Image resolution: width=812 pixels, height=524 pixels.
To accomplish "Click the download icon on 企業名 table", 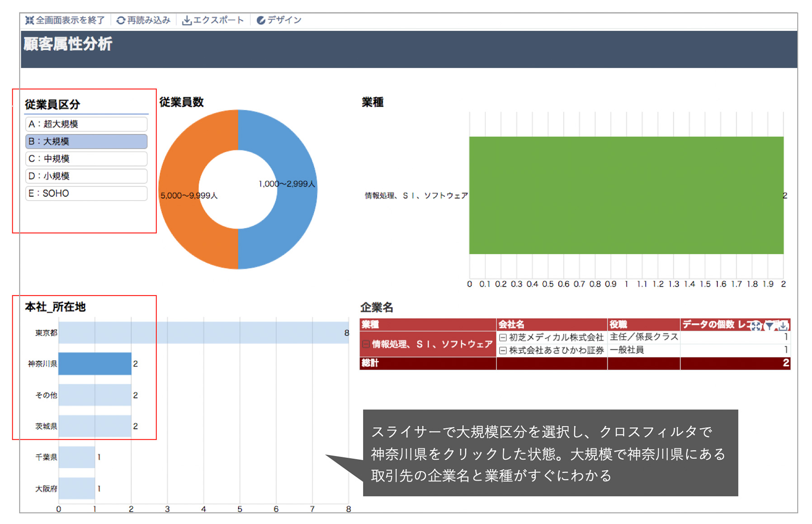I will click(x=783, y=325).
